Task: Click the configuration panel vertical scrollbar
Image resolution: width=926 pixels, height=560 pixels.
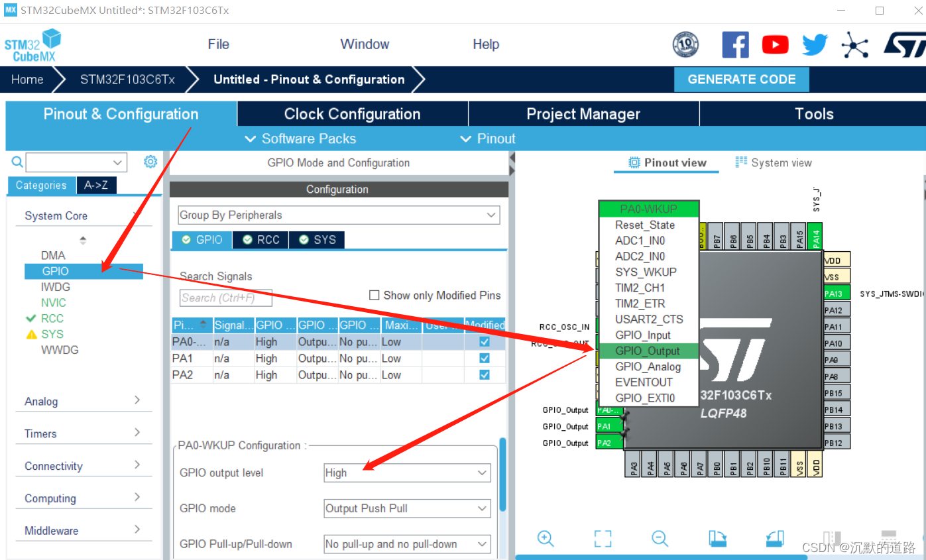Action: tap(503, 474)
